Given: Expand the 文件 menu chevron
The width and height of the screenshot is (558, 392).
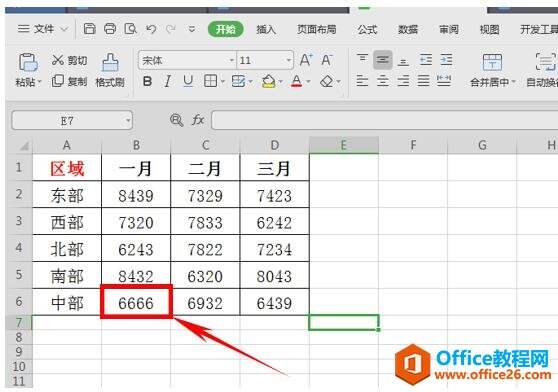Looking at the screenshot, I should coord(64,29).
